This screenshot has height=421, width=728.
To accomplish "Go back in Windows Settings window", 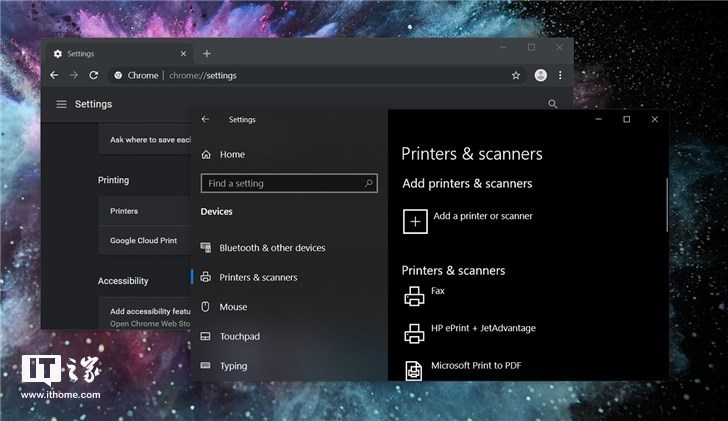I will pyautogui.click(x=205, y=119).
